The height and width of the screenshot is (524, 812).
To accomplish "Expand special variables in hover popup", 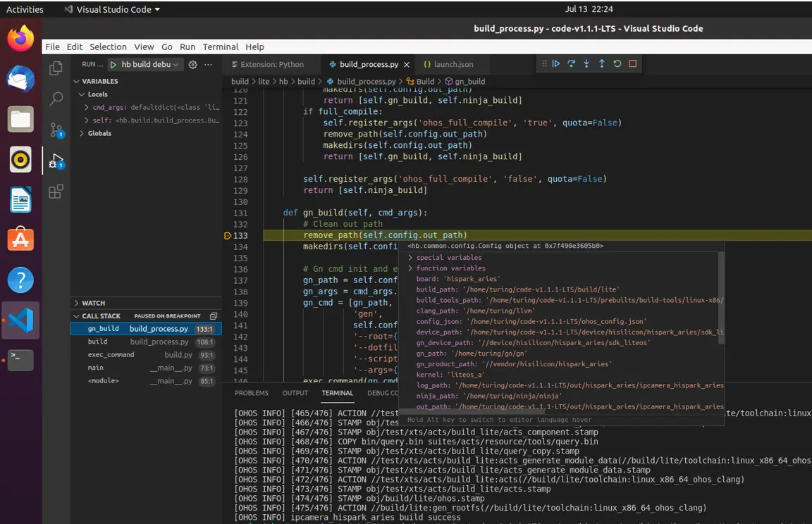I will click(410, 258).
